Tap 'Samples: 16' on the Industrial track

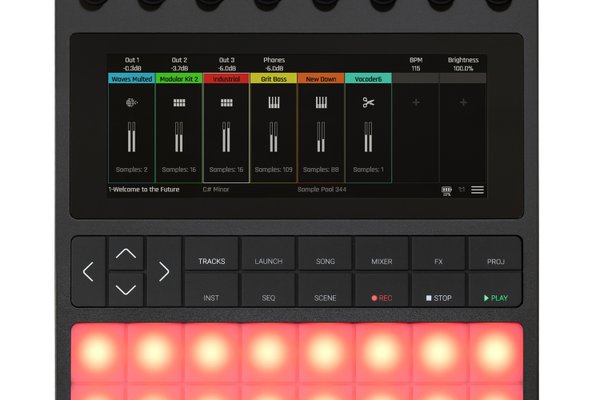coord(227,170)
